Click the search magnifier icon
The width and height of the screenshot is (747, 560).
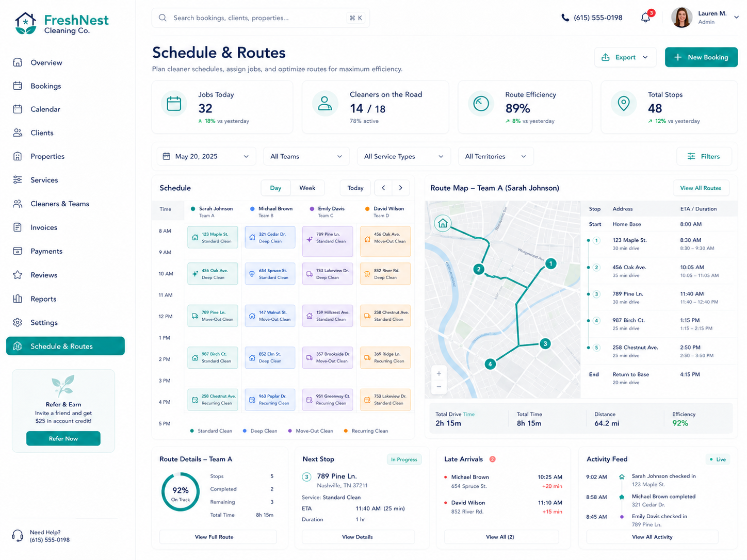tap(163, 18)
